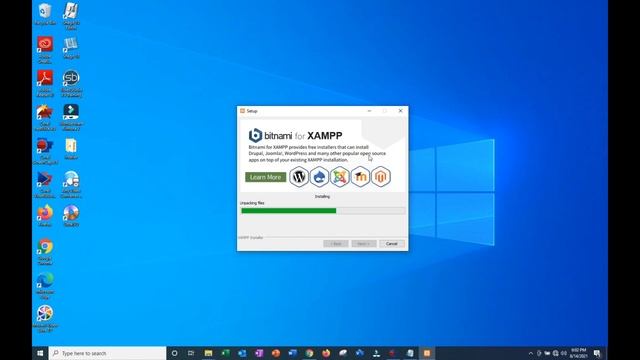
Task: Select the colorful pinwheel desktop icon
Action: click(x=45, y=319)
